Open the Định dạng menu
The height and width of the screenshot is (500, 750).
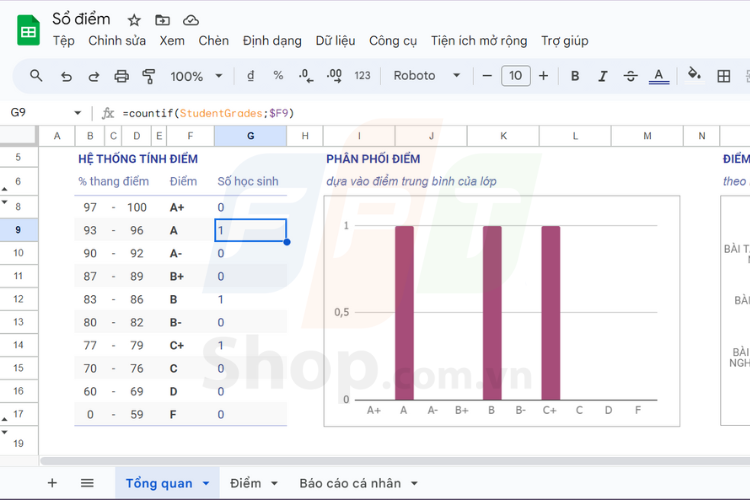point(272,41)
